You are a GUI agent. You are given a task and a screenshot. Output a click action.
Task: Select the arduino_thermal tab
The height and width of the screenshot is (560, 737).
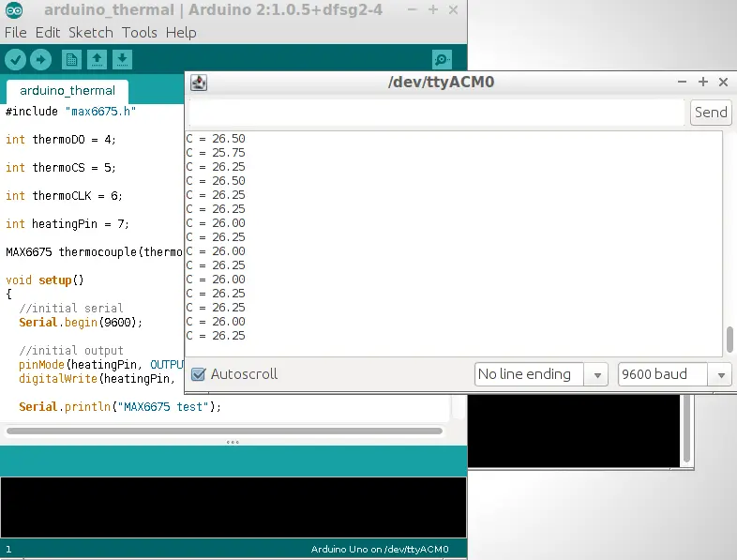tap(68, 91)
